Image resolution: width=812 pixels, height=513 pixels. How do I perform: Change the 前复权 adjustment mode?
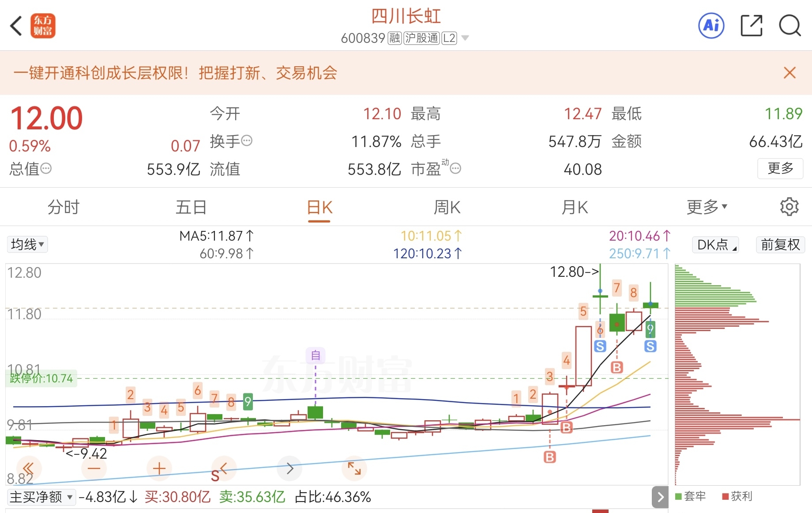tap(780, 245)
